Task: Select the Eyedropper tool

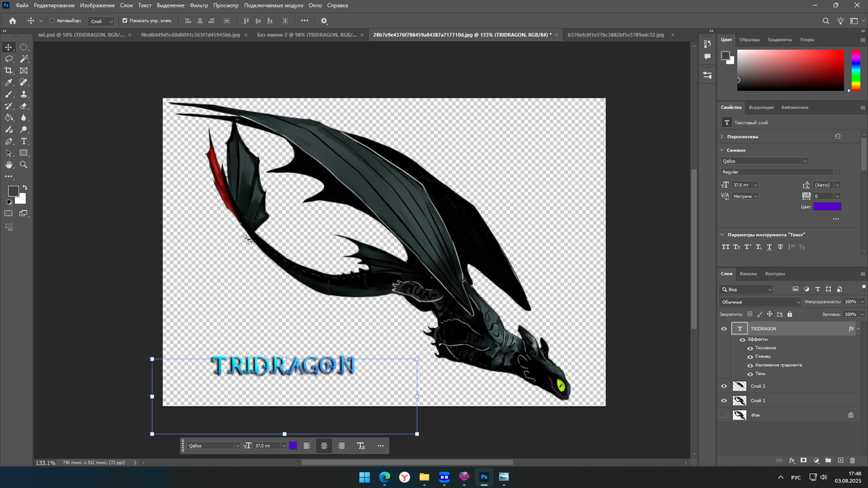Action: [x=9, y=82]
